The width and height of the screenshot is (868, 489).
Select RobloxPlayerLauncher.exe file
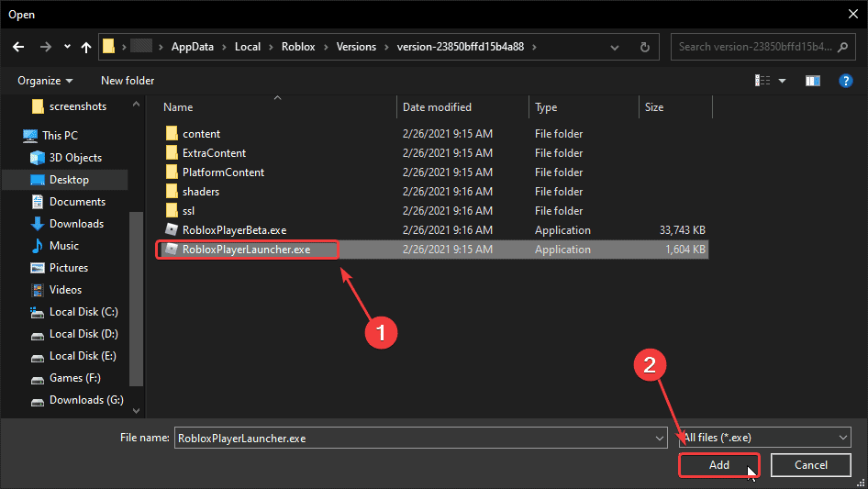click(246, 250)
